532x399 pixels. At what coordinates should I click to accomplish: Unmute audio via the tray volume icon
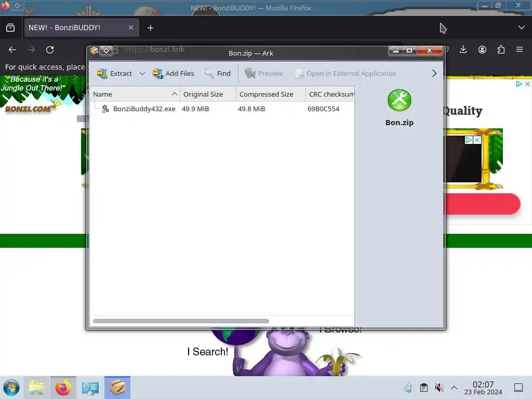pos(439,388)
